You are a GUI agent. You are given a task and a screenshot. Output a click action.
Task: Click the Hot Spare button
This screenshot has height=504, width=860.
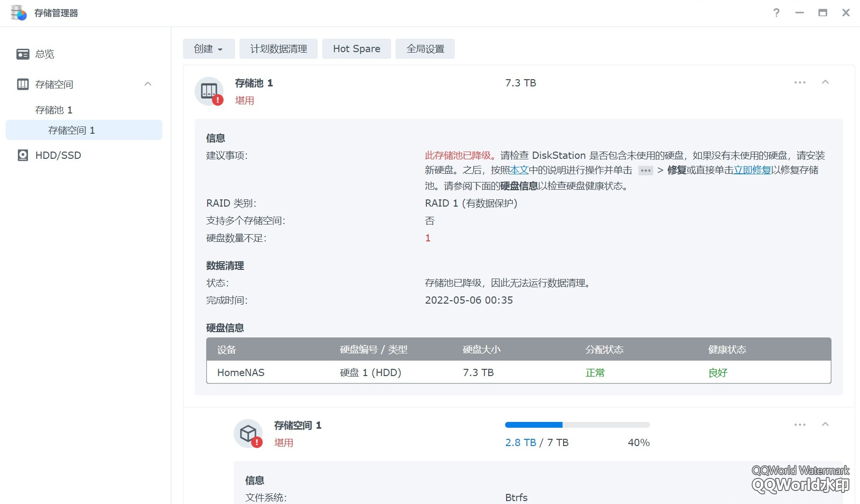357,49
